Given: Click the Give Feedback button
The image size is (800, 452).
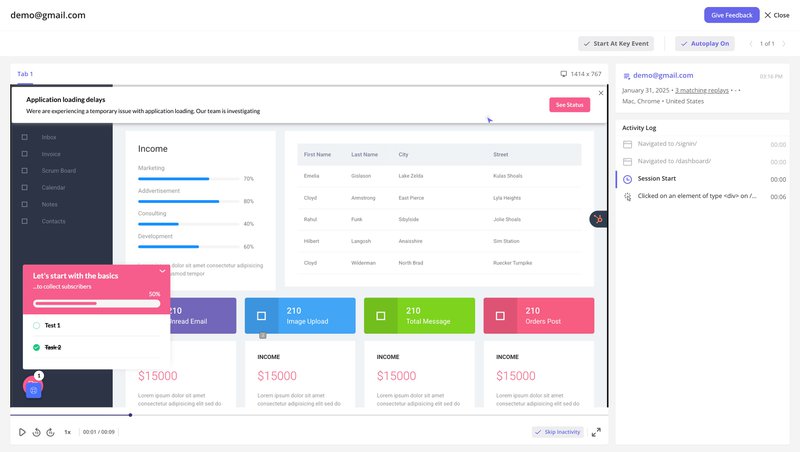Looking at the screenshot, I should coord(731,15).
